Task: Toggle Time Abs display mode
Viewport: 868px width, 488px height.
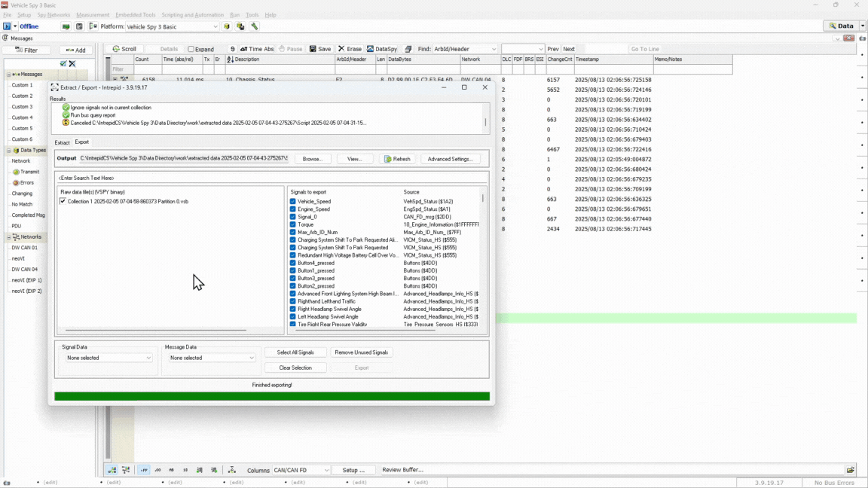Action: point(257,49)
